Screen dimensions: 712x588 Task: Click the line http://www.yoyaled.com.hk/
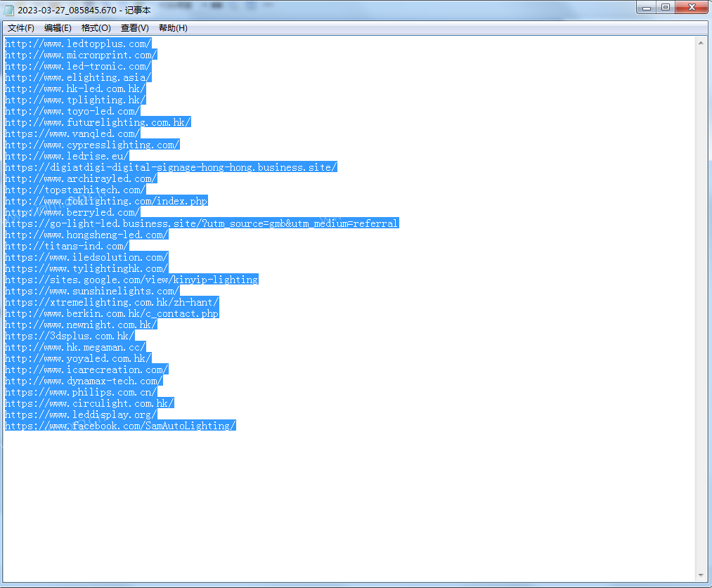coord(78,359)
